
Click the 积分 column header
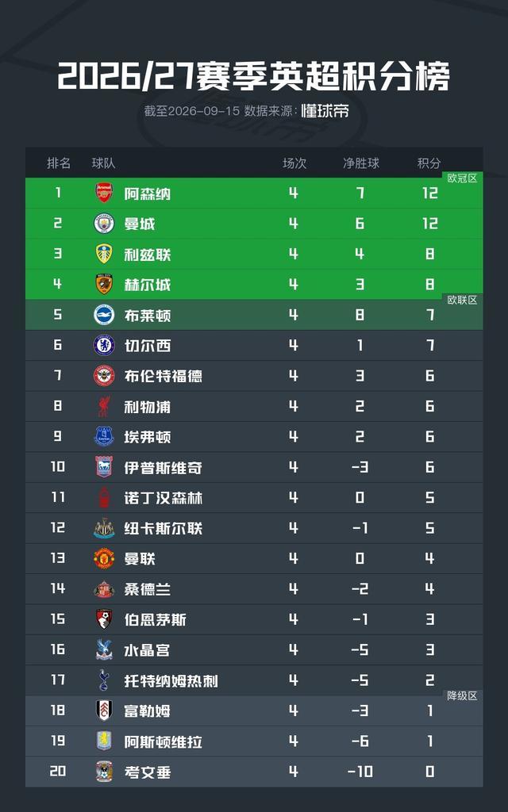coord(429,163)
